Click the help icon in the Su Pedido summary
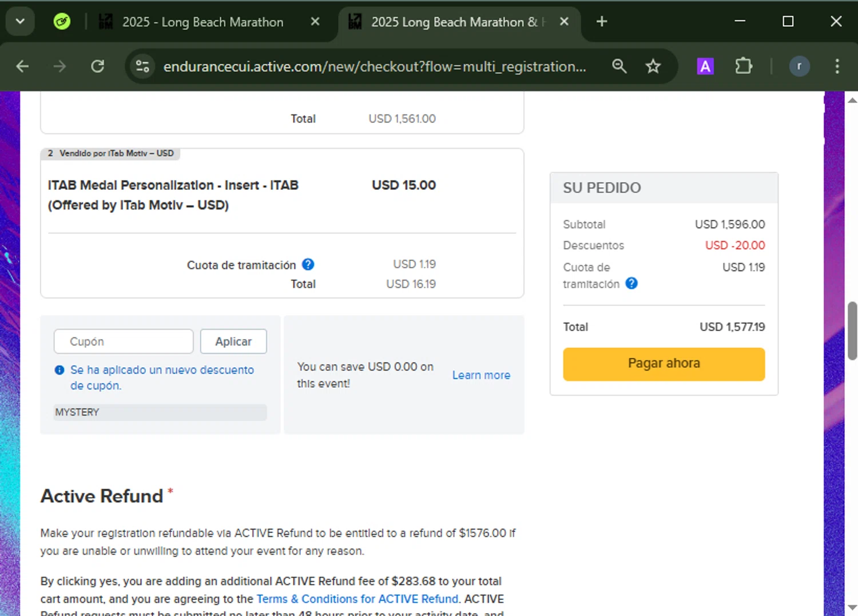Image resolution: width=858 pixels, height=616 pixels. (x=631, y=283)
